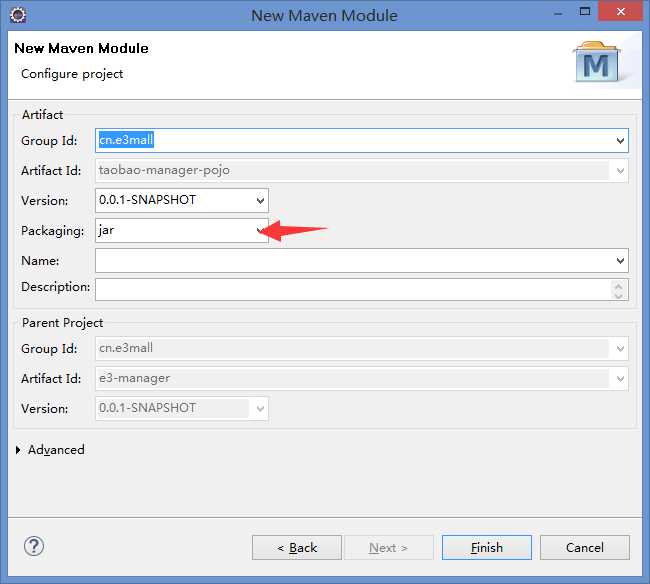
Task: Click the Artifact group heading
Action: 42,115
